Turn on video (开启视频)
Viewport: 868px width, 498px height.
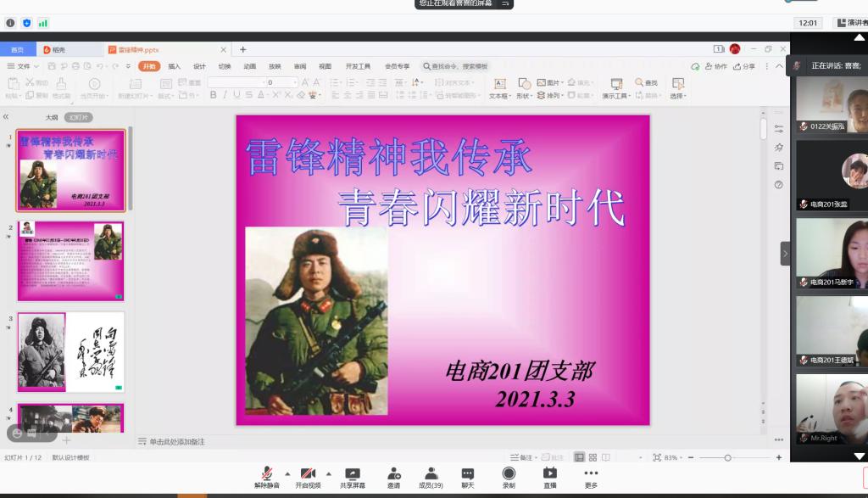click(308, 478)
